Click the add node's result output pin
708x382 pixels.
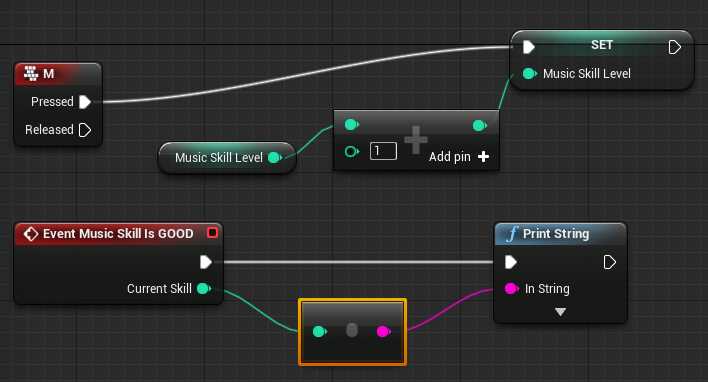(x=480, y=125)
